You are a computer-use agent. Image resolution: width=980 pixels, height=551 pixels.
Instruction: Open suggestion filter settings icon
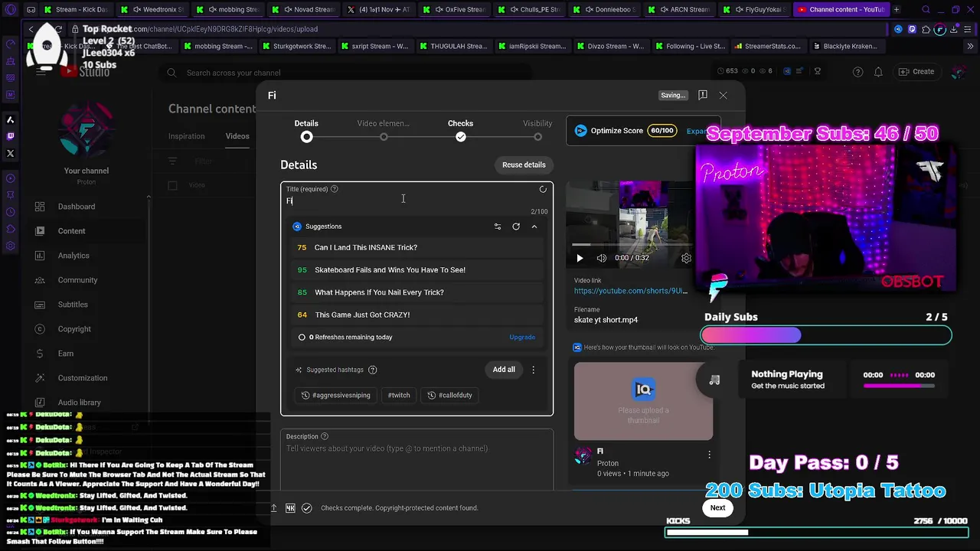pyautogui.click(x=498, y=227)
